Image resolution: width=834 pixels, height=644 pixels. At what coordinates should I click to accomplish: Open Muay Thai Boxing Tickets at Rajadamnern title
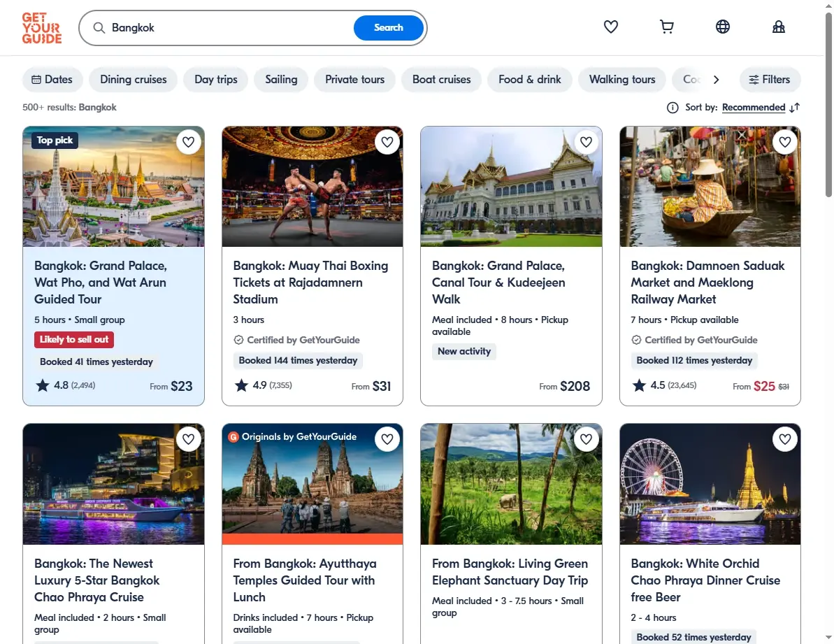point(310,282)
